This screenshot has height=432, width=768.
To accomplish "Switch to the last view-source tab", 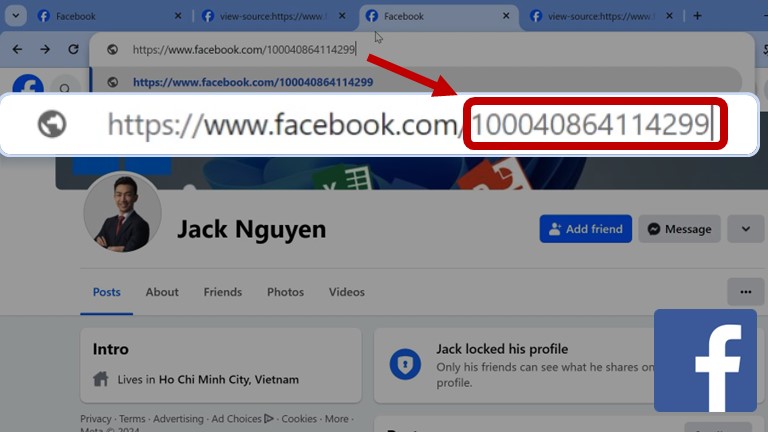I will 602,16.
